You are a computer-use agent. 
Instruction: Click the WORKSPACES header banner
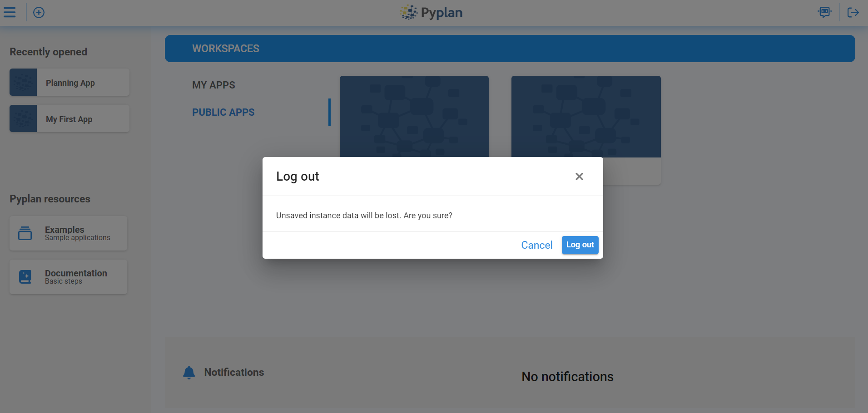510,49
